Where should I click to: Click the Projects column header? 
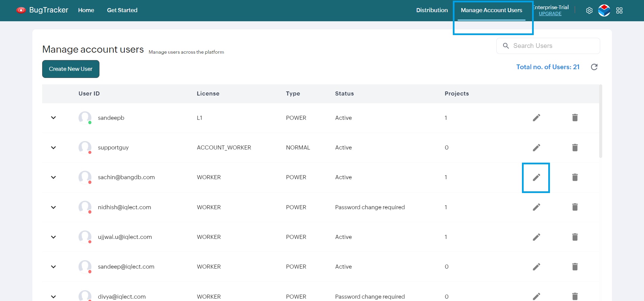tap(457, 93)
